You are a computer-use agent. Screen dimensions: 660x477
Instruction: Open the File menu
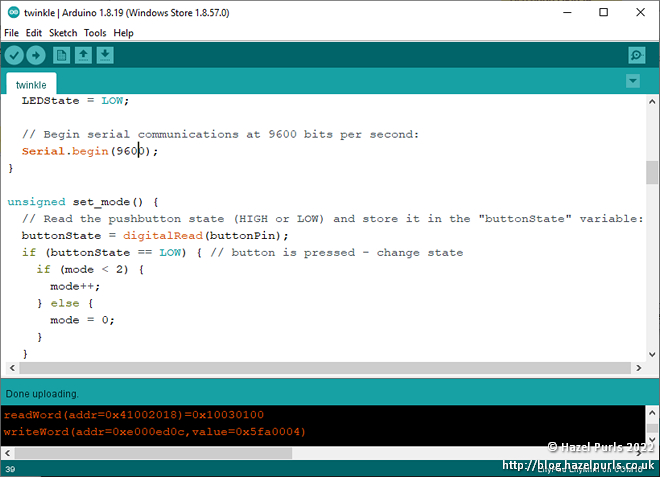click(x=11, y=33)
